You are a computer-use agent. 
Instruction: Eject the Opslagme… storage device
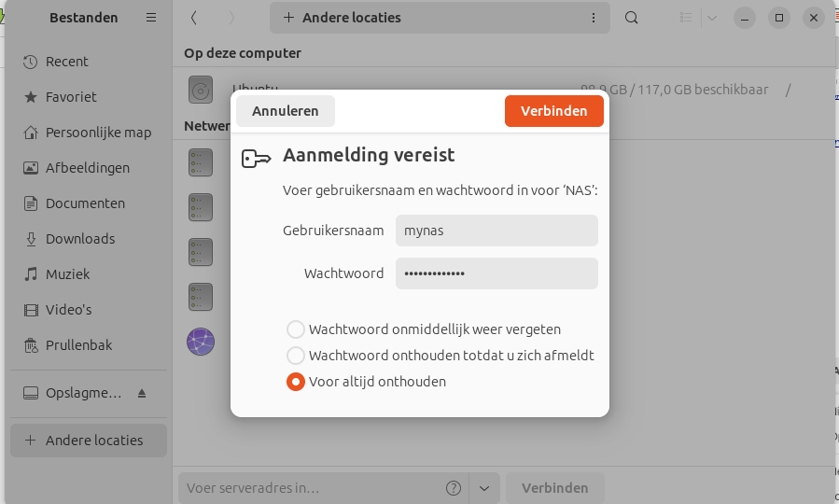142,393
